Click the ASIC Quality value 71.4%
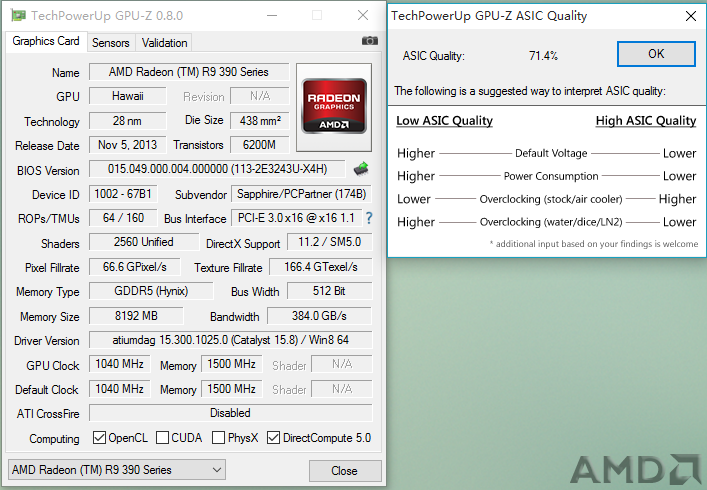707x490 pixels. coord(543,56)
